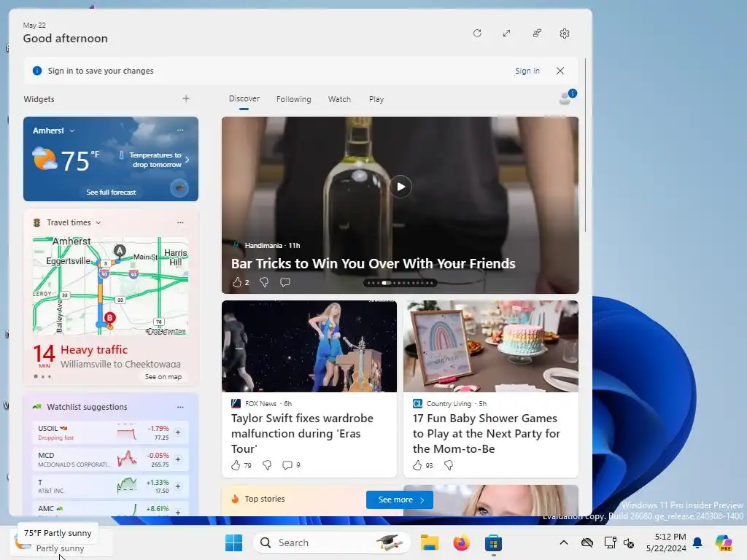747x560 pixels.
Task: Dislike the Baby Shower Games article
Action: tap(449, 465)
